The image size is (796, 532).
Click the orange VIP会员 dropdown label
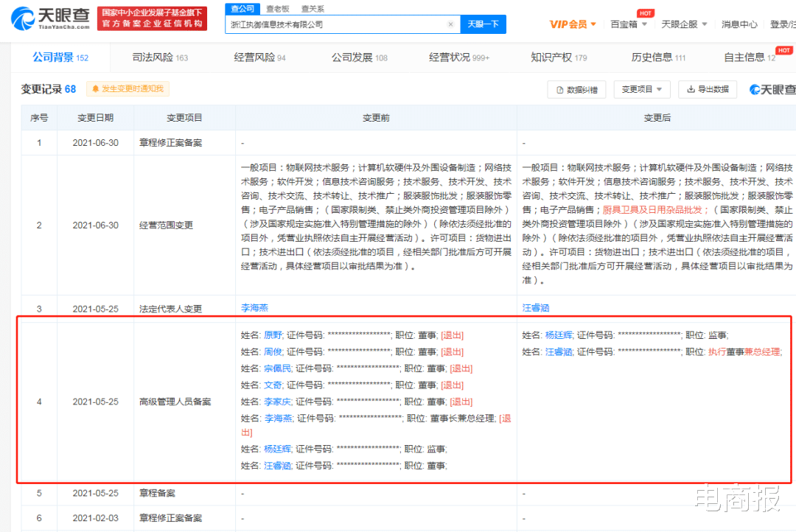(x=568, y=23)
